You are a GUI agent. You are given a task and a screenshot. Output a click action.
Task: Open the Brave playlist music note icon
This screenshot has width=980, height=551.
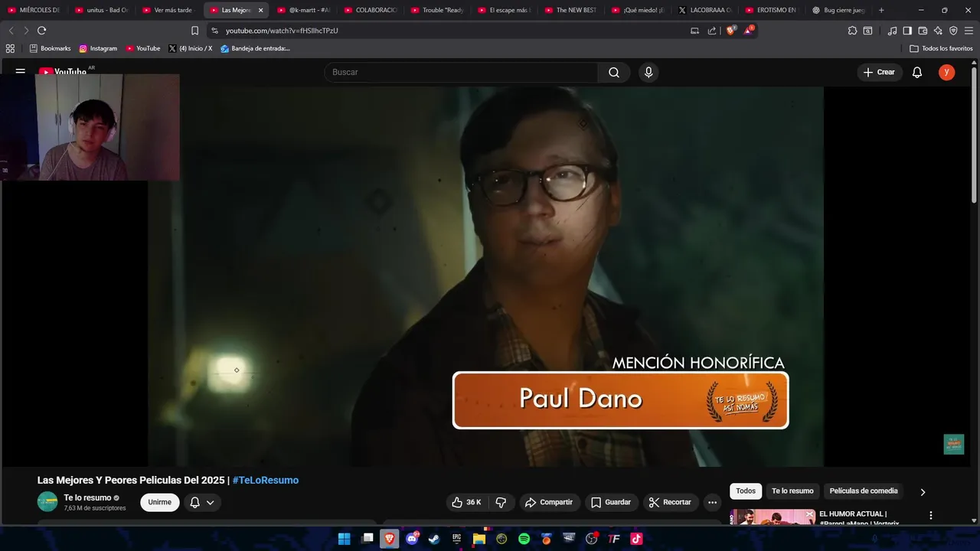[892, 31]
